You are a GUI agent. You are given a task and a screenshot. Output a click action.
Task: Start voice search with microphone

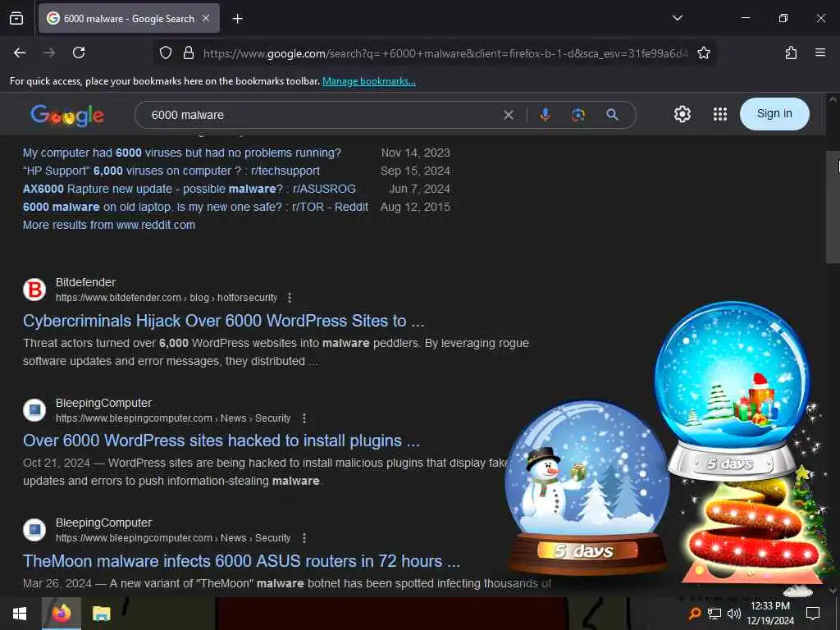tap(545, 115)
